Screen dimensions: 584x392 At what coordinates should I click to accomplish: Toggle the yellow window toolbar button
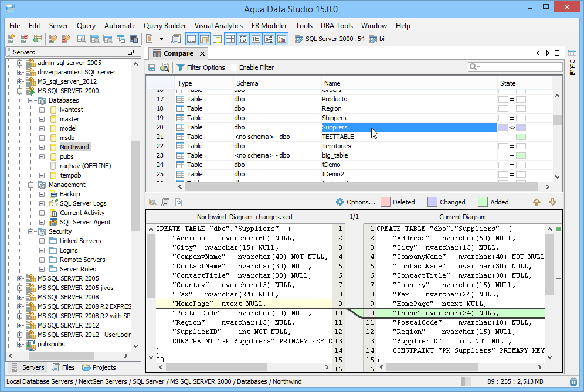[x=217, y=39]
